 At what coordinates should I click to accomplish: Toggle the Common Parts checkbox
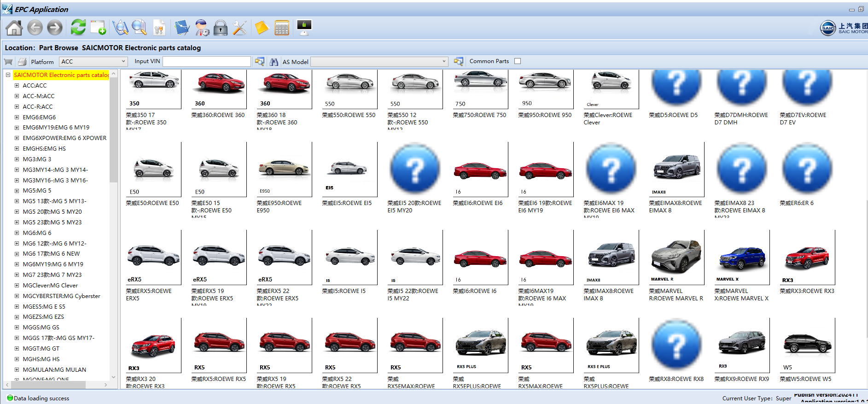pyautogui.click(x=518, y=61)
